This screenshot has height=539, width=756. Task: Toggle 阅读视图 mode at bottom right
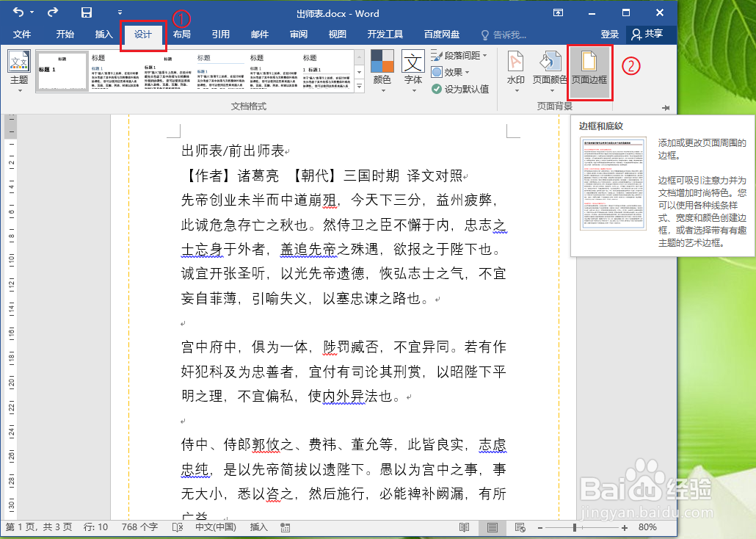pos(464,527)
